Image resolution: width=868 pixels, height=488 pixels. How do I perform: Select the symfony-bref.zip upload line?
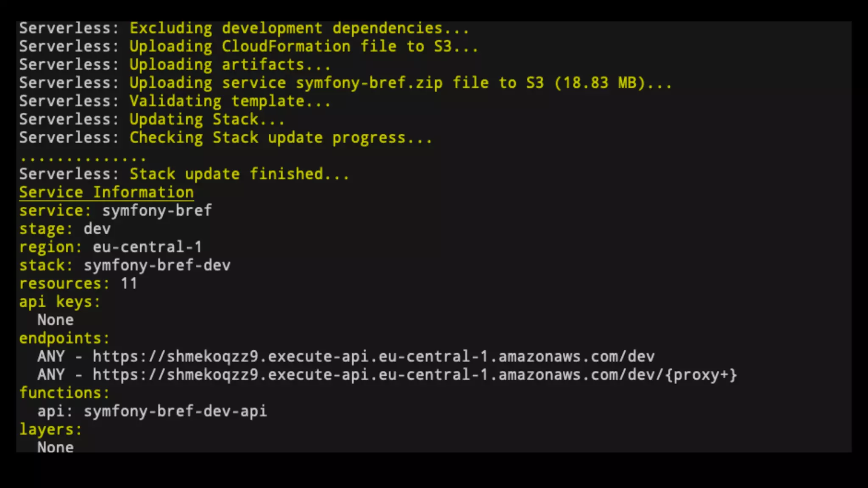pyautogui.click(x=345, y=83)
